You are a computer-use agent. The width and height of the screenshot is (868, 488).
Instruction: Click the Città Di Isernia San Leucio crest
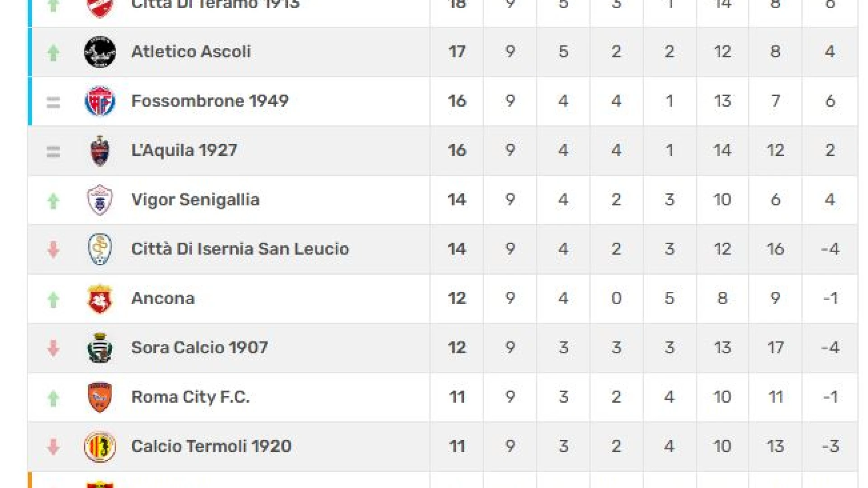pyautogui.click(x=100, y=249)
